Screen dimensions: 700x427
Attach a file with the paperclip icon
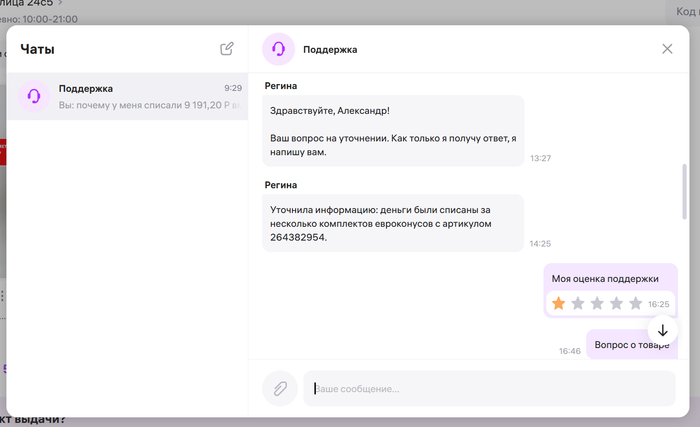(279, 388)
